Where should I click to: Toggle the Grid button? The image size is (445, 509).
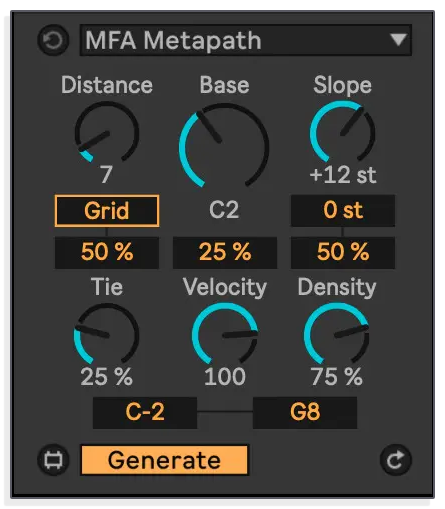107,211
